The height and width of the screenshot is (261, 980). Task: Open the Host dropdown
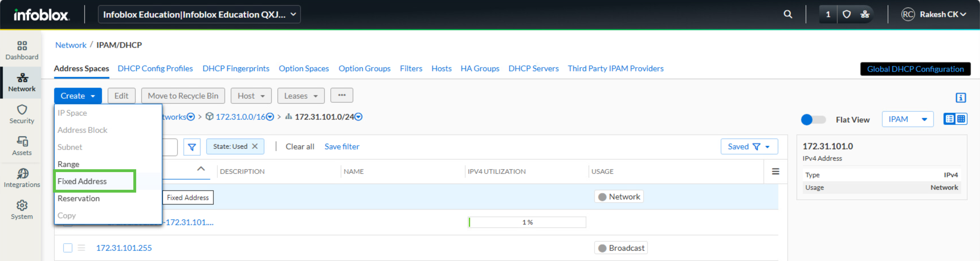click(x=251, y=96)
